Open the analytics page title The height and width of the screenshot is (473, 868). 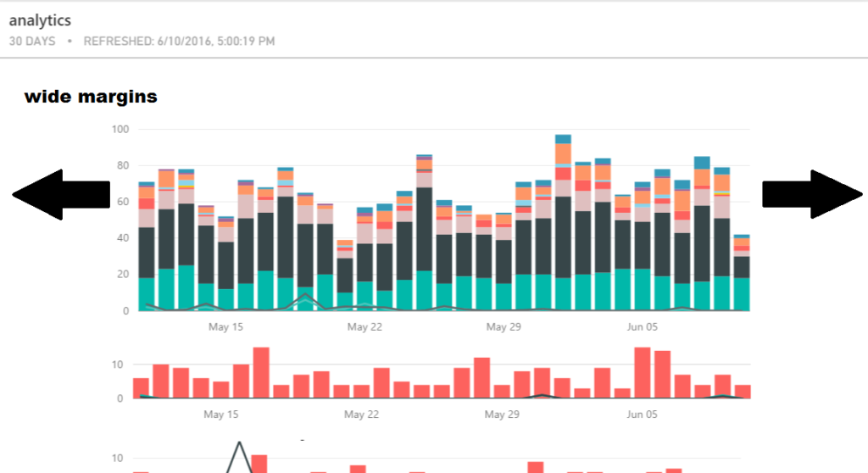[x=40, y=20]
